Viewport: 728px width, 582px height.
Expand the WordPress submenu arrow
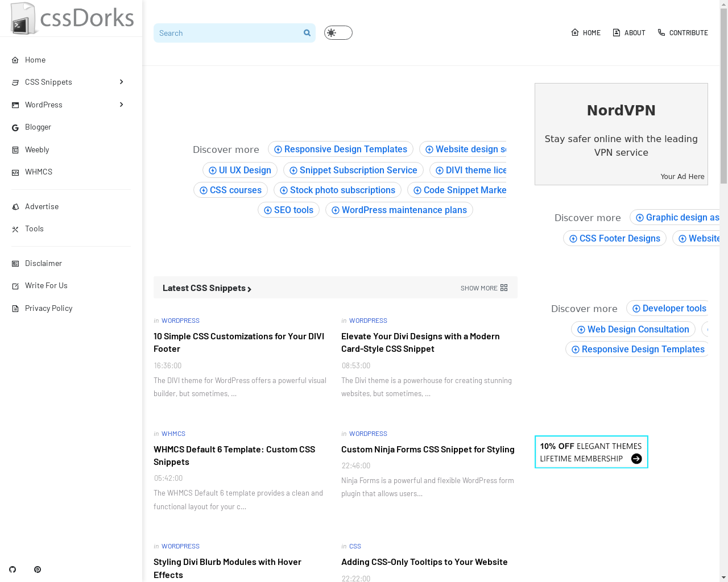(121, 105)
